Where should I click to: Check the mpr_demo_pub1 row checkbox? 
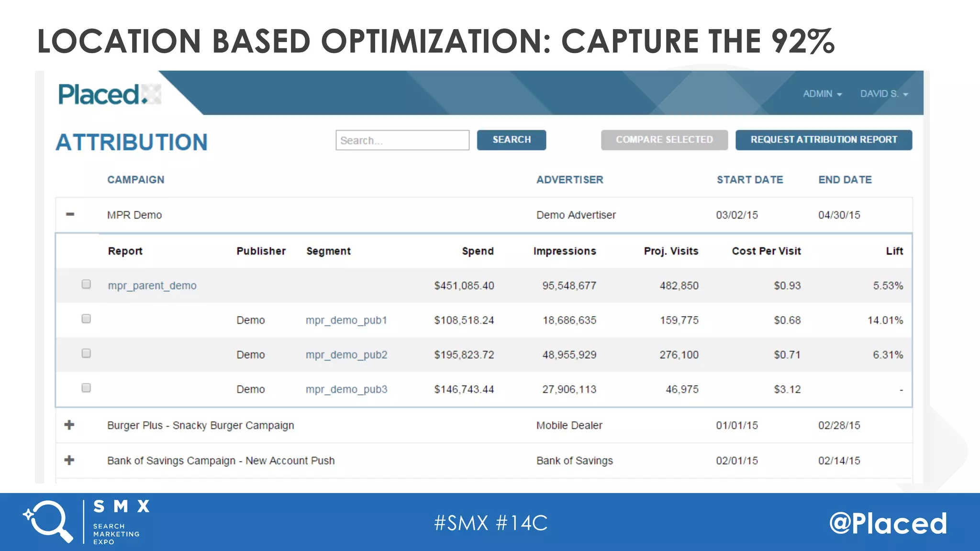pyautogui.click(x=86, y=319)
